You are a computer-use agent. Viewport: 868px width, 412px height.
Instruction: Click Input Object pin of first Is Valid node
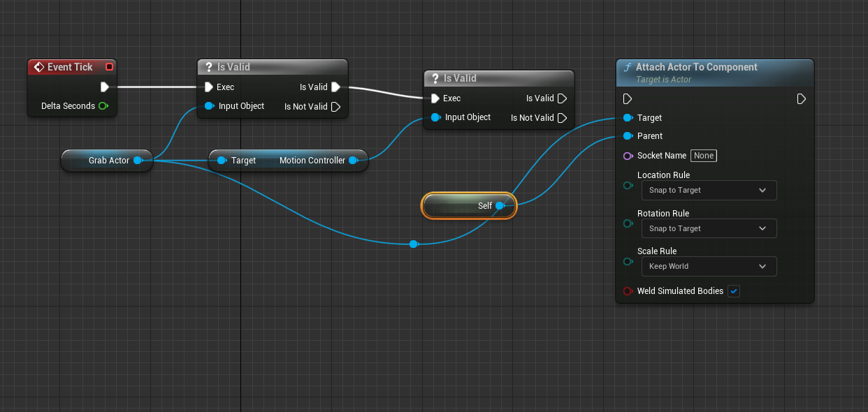(x=209, y=106)
